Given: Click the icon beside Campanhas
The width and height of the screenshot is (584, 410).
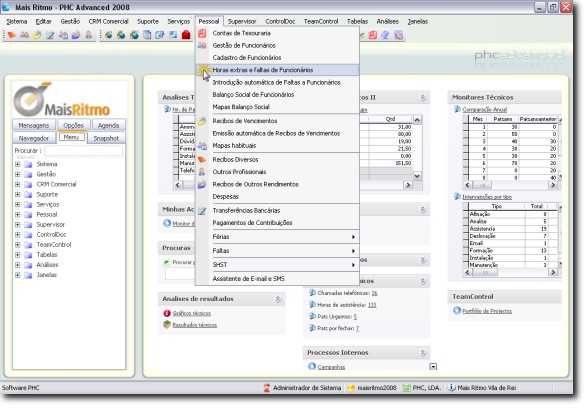Looking at the screenshot, I should click(312, 366).
